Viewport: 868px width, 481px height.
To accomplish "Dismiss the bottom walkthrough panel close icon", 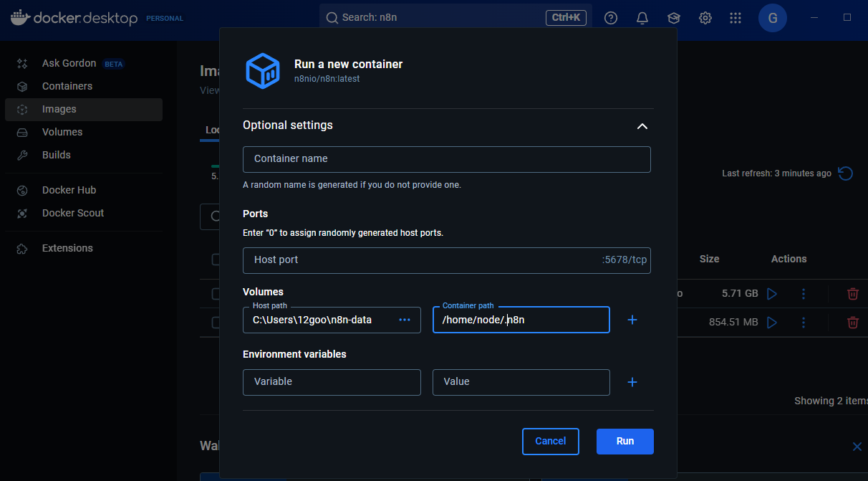I will click(857, 447).
